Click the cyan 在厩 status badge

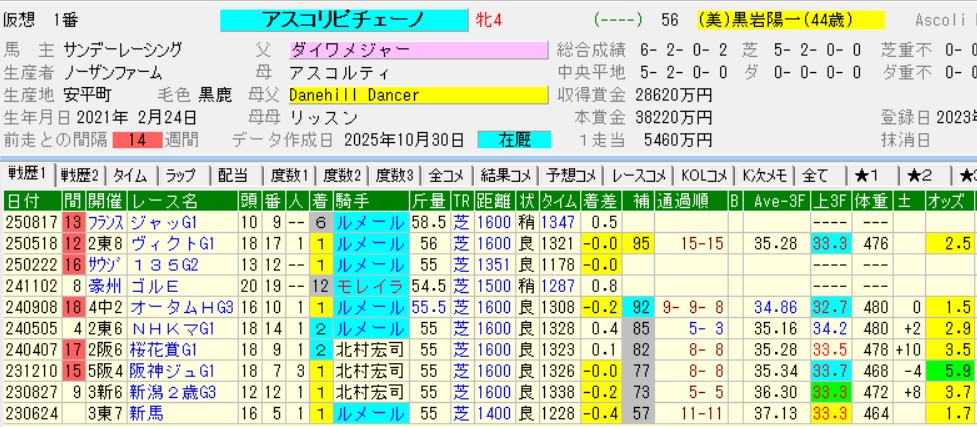(x=514, y=140)
